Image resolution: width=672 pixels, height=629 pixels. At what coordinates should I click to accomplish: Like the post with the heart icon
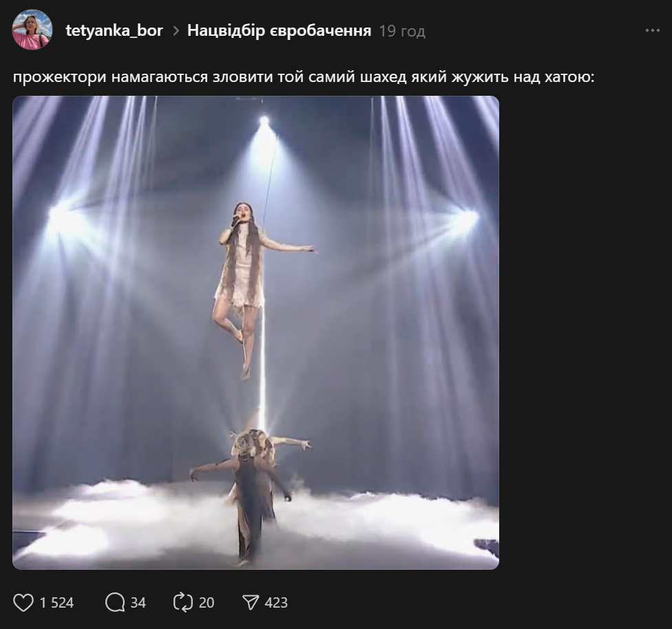[x=23, y=603]
